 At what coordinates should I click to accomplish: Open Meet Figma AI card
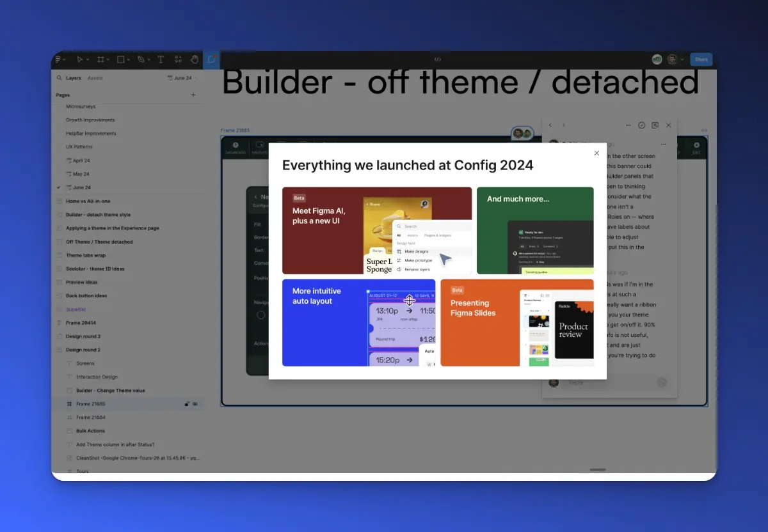point(377,230)
